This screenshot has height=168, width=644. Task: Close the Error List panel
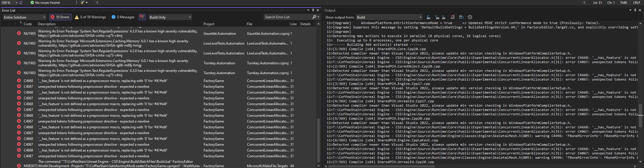click(318, 10)
